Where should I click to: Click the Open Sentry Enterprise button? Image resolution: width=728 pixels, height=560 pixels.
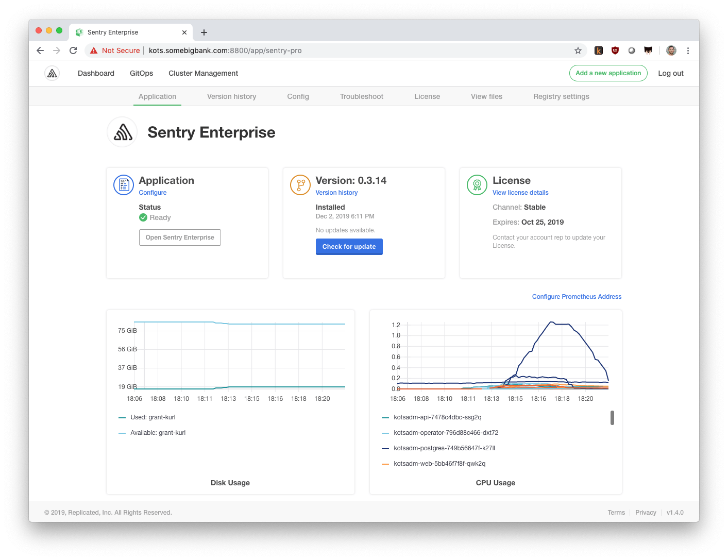[x=180, y=237]
